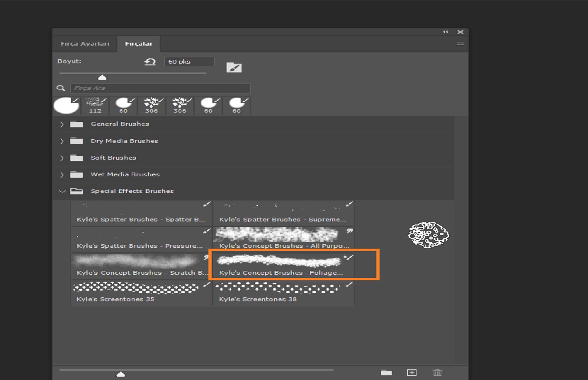Choose Kyle's Spatter Brushes - Spatter B... brush
Screen dimensions: 588x380
[x=141, y=213]
